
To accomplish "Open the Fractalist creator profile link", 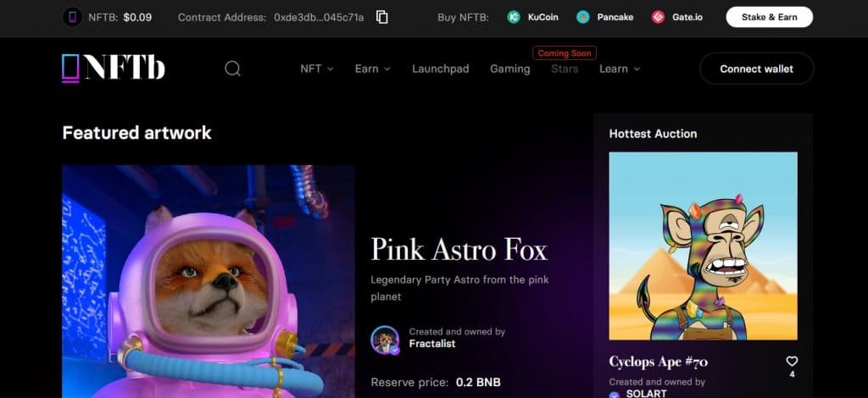I will pyautogui.click(x=432, y=344).
